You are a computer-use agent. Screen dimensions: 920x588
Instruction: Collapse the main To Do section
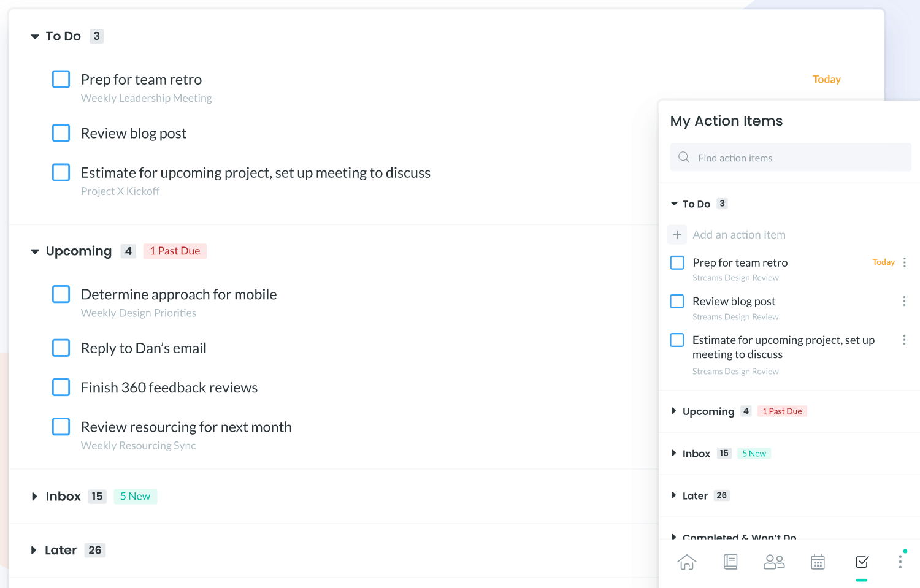pos(35,37)
